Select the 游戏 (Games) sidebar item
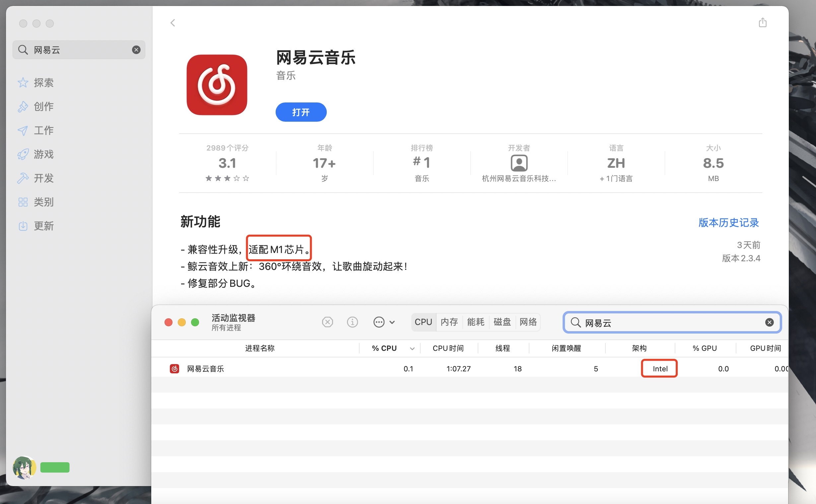The image size is (816, 504). (43, 154)
